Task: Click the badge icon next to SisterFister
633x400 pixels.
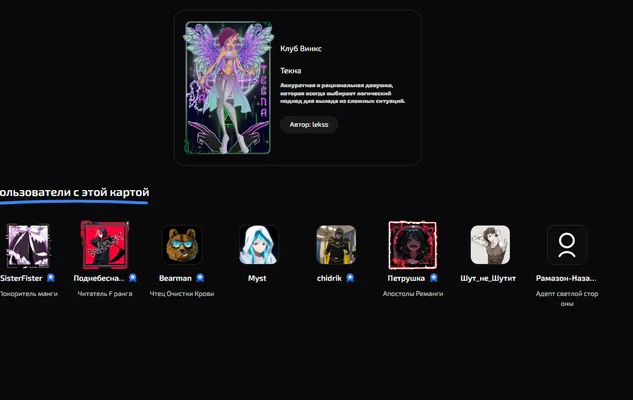Action: pos(51,278)
